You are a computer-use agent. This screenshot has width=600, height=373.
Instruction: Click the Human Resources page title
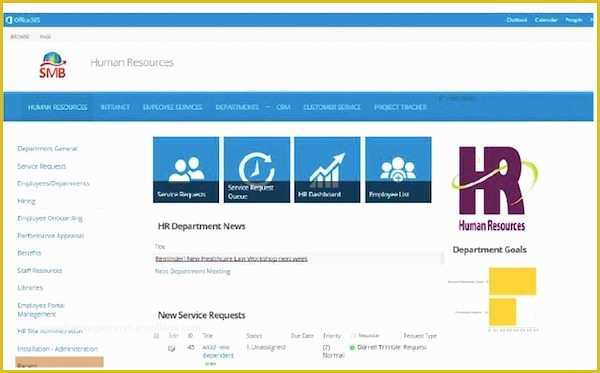click(132, 62)
